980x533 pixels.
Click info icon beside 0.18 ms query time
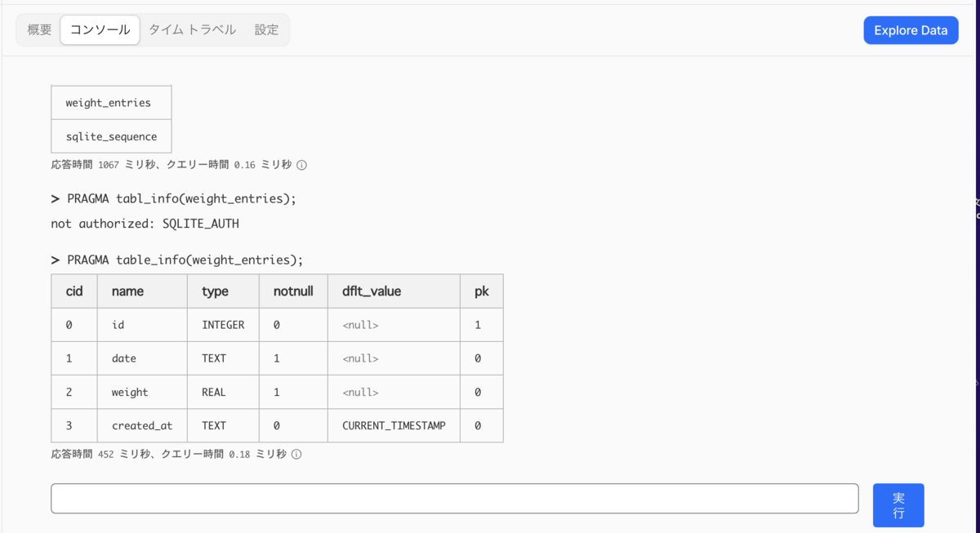(296, 455)
